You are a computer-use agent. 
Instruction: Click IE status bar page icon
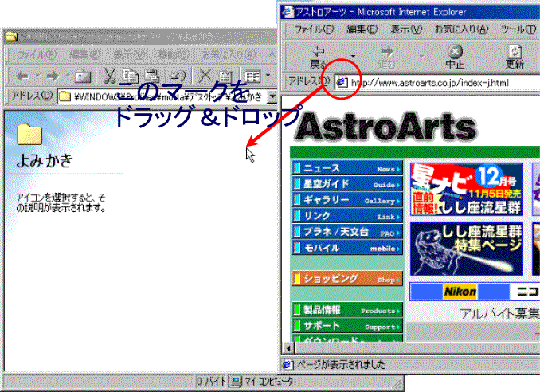click(288, 364)
